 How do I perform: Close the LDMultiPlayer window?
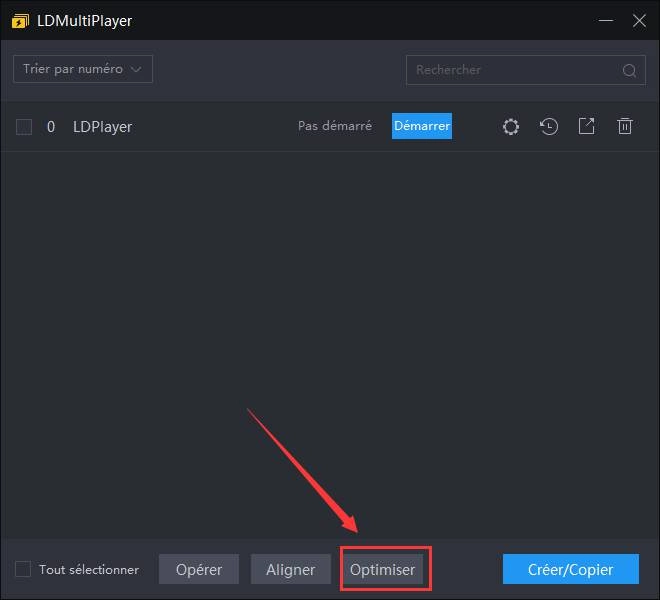(639, 20)
